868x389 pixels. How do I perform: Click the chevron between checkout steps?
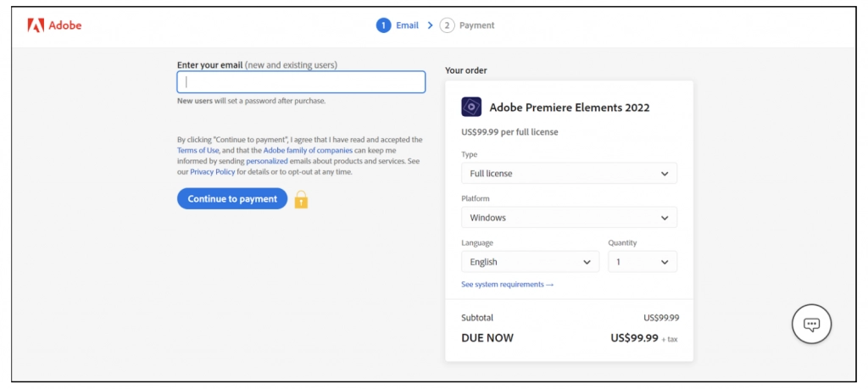click(430, 25)
